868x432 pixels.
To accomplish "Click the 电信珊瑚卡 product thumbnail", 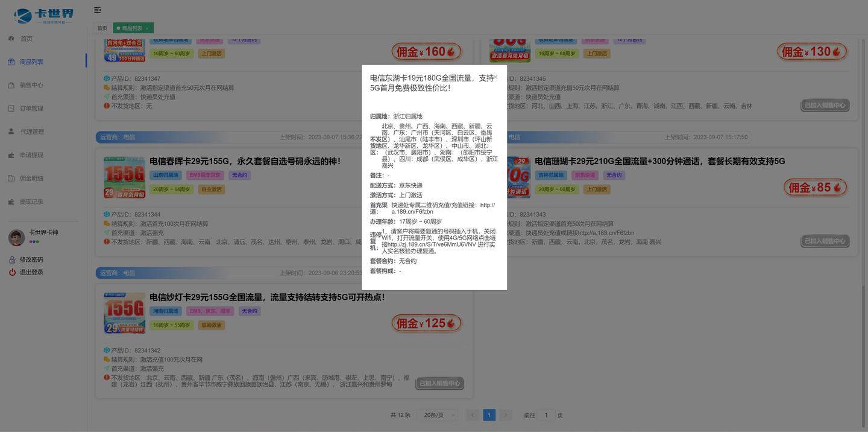I will [x=518, y=177].
